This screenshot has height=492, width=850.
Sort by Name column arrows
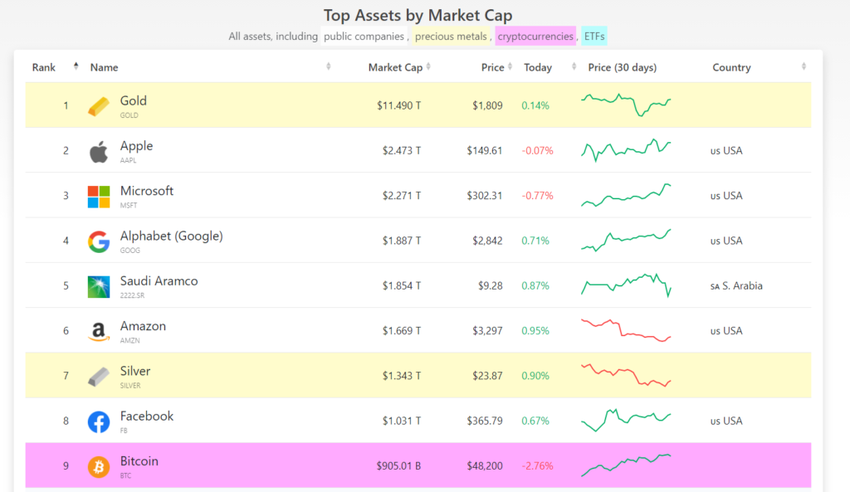(328, 67)
